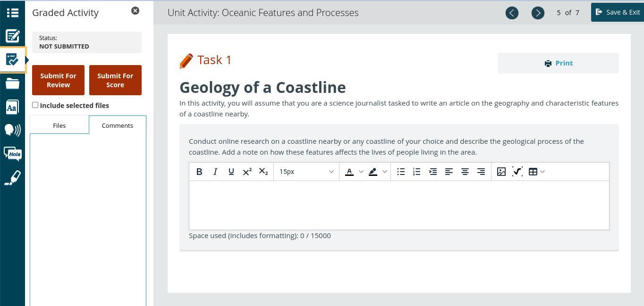
Task: Open the text-to-speech tool in sidebar
Action: (12, 130)
